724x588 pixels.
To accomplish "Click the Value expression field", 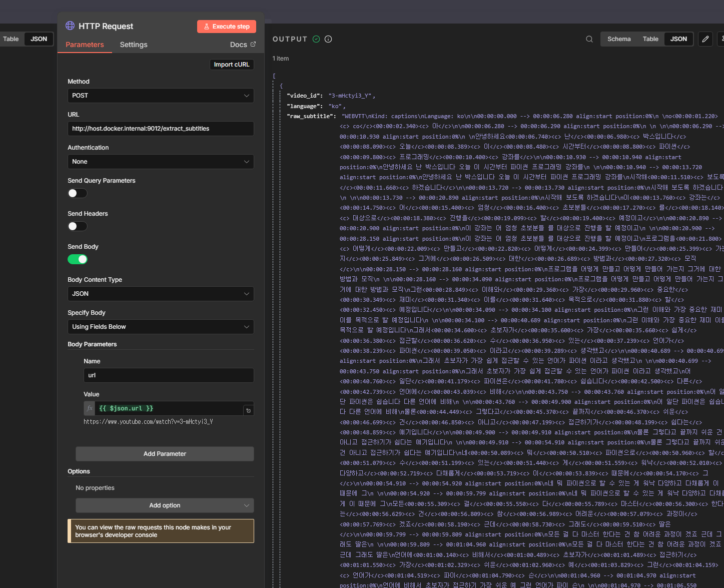I will click(169, 408).
